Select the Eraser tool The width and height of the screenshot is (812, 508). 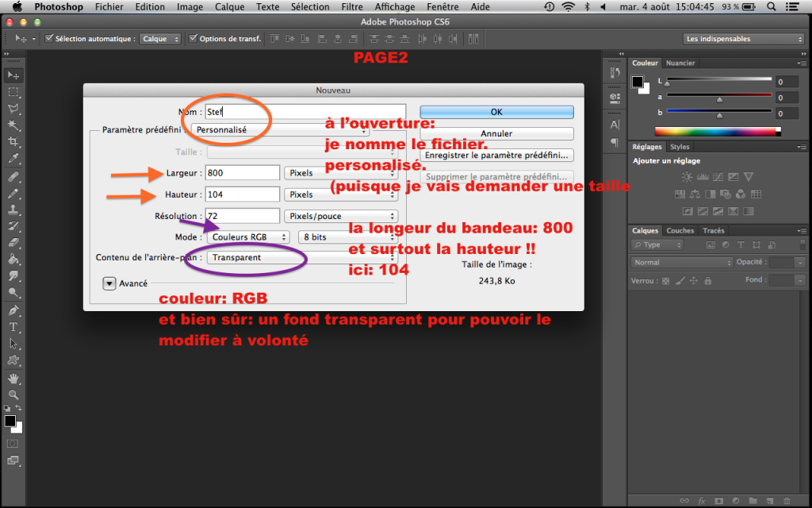click(13, 243)
